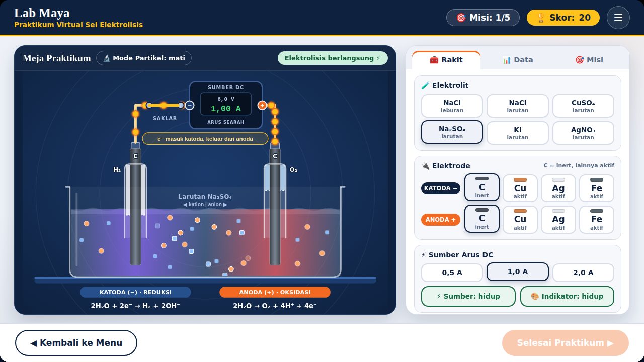This screenshot has width=644, height=362.
Task: Set DC current to 1,0 A
Action: [518, 271]
